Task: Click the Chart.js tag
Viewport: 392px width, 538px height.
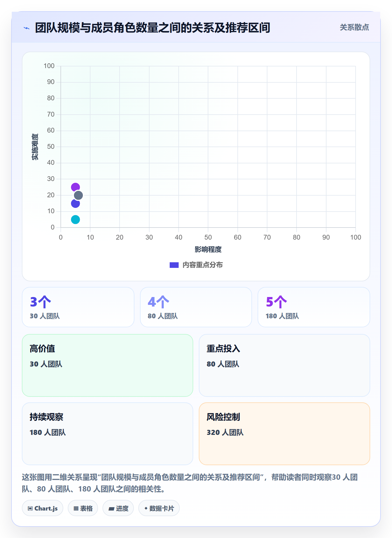Action: click(43, 508)
